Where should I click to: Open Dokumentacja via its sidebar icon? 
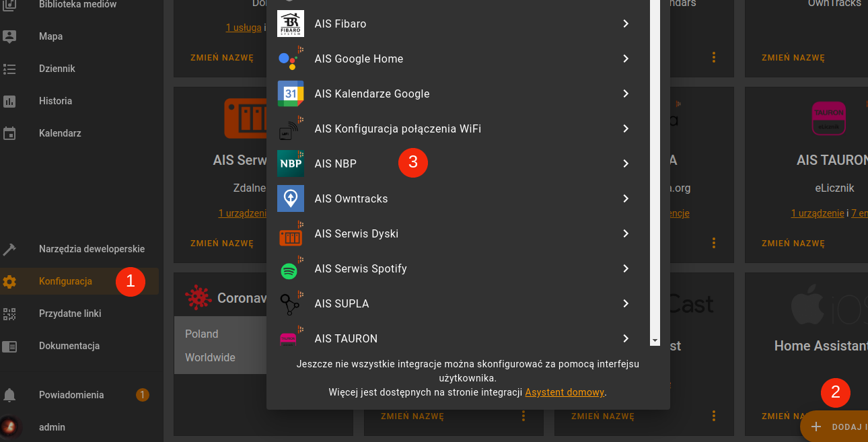(x=9, y=346)
